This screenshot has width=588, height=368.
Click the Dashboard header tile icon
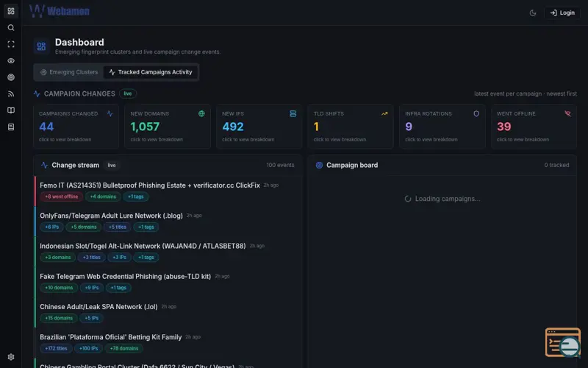click(x=41, y=46)
